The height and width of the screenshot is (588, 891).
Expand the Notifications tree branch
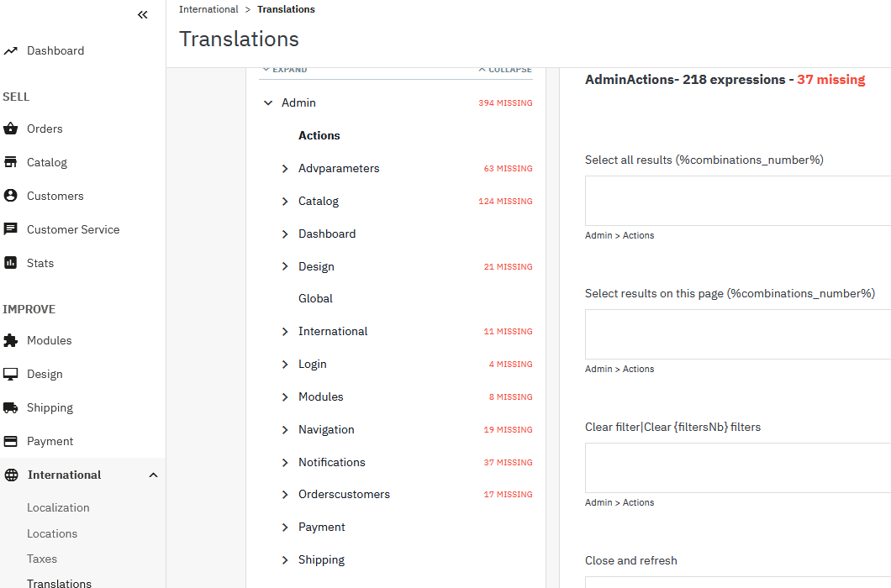pyautogui.click(x=285, y=463)
